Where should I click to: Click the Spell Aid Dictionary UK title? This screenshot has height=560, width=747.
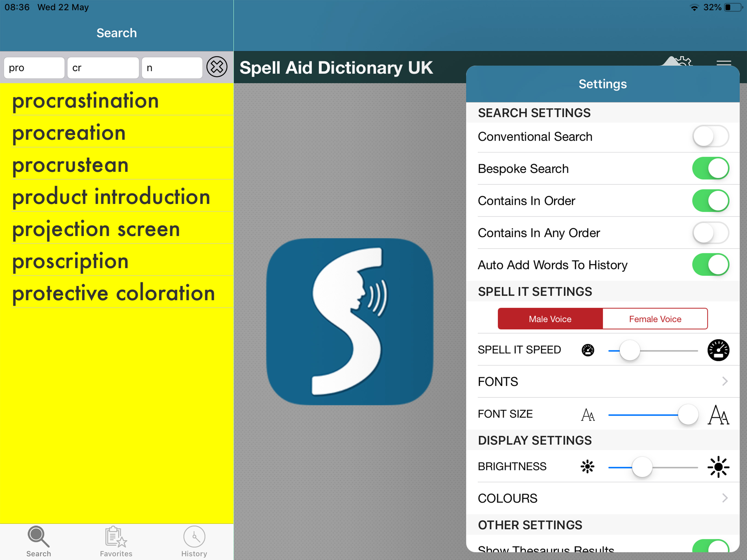tap(336, 68)
